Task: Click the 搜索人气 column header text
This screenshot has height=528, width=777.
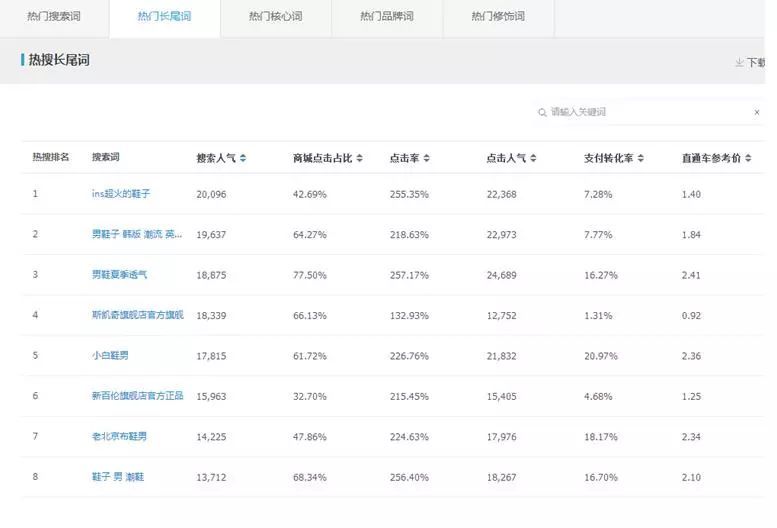Action: (216, 158)
